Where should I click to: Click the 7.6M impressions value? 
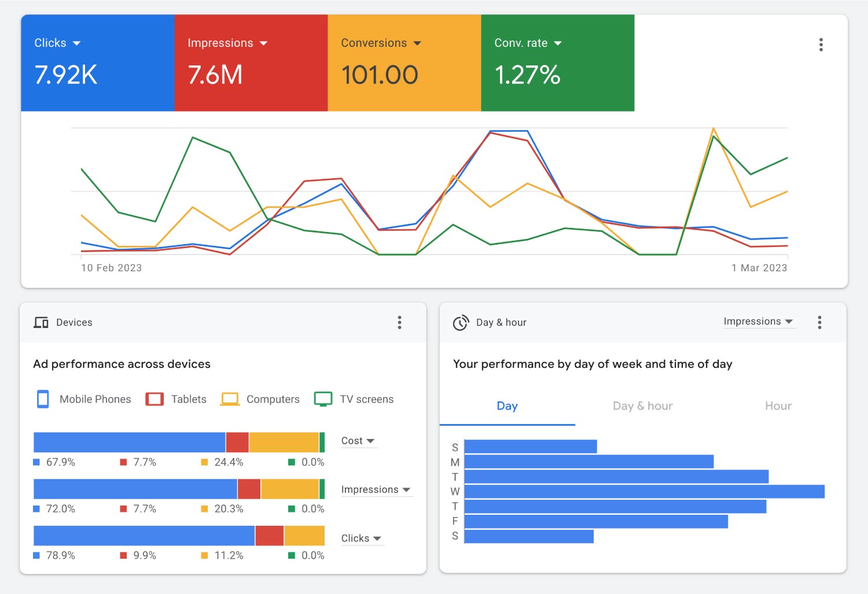click(215, 75)
